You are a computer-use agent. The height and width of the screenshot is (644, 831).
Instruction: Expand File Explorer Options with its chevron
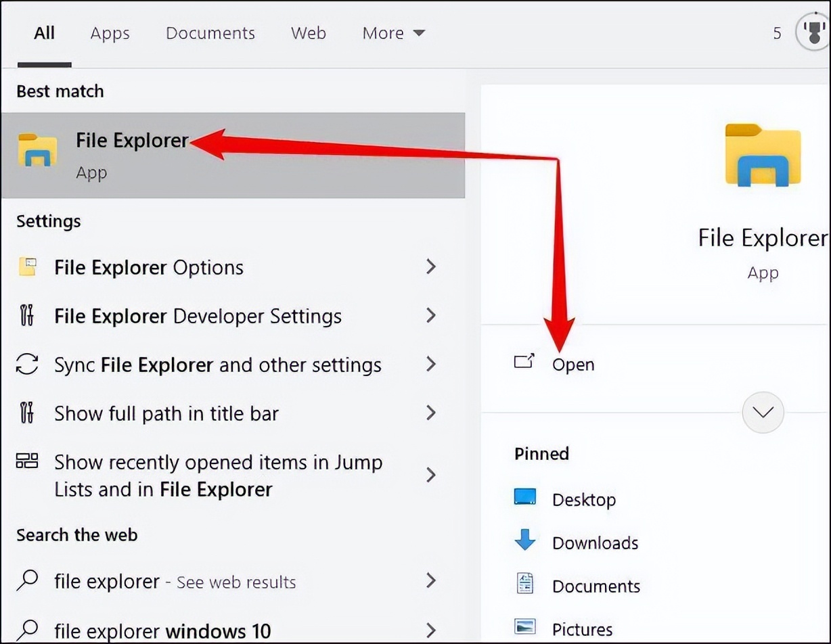(432, 267)
